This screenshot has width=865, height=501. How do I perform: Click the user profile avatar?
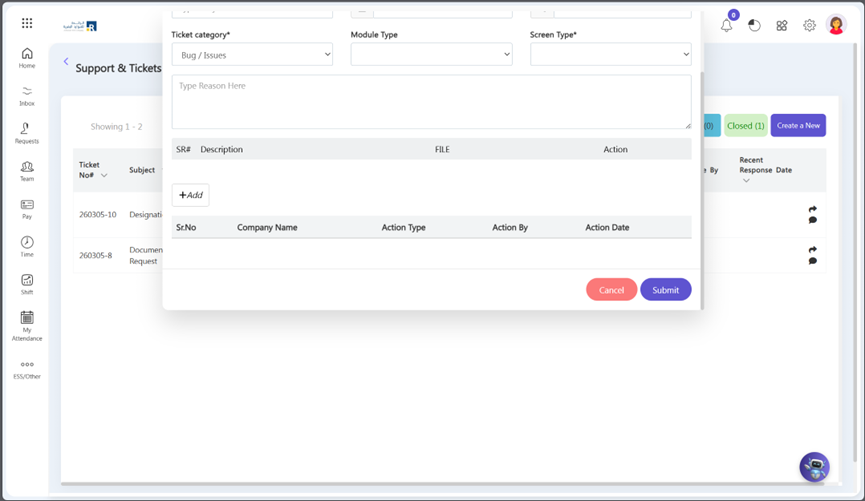coord(836,26)
